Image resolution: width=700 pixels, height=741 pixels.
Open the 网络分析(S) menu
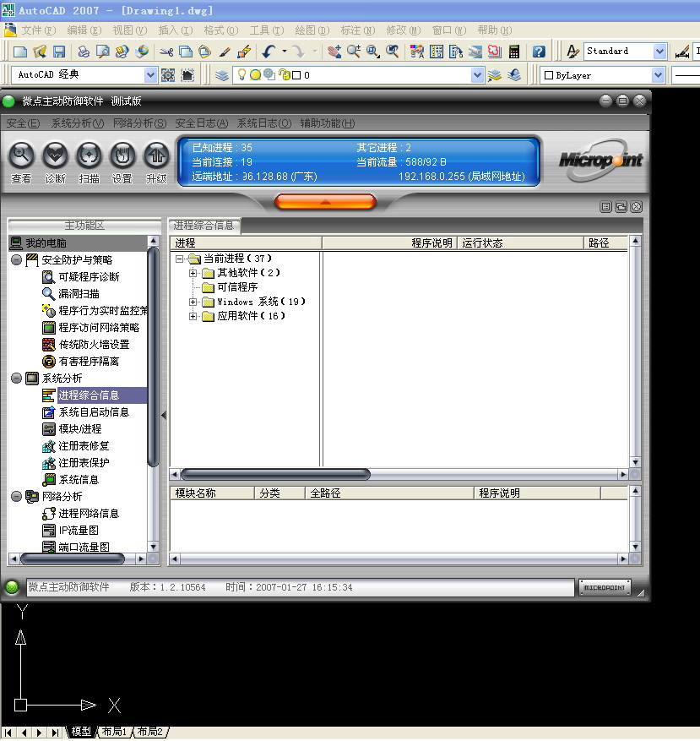tap(140, 123)
